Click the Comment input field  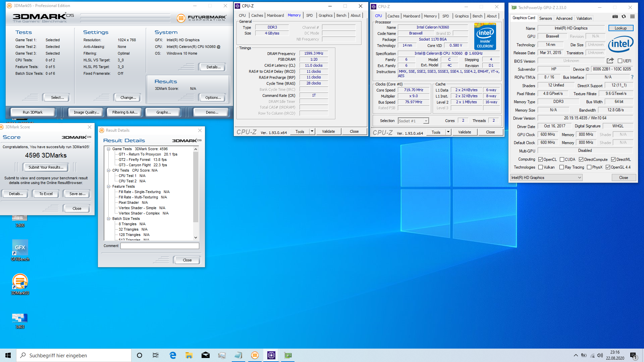coord(160,246)
